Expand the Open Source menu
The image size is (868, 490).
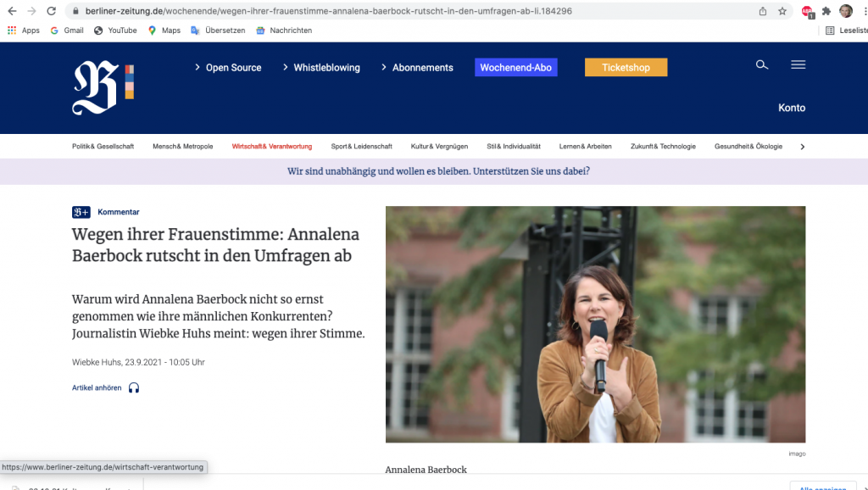pos(228,68)
